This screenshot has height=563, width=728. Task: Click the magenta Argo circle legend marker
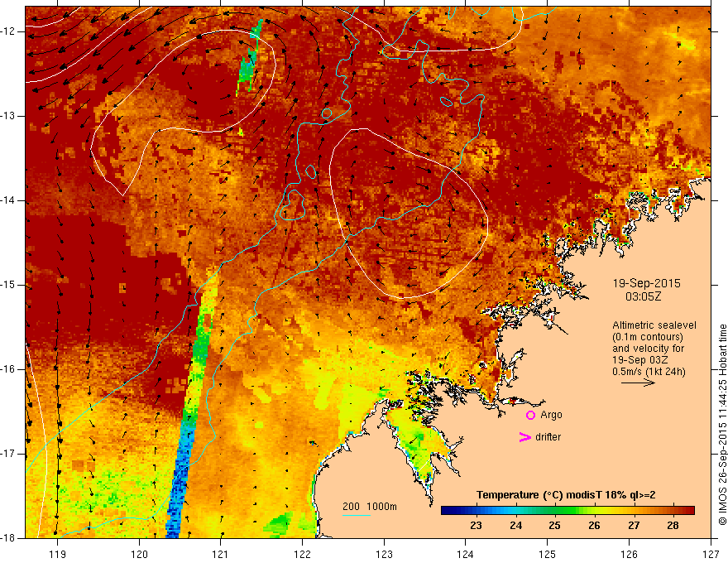(x=530, y=415)
